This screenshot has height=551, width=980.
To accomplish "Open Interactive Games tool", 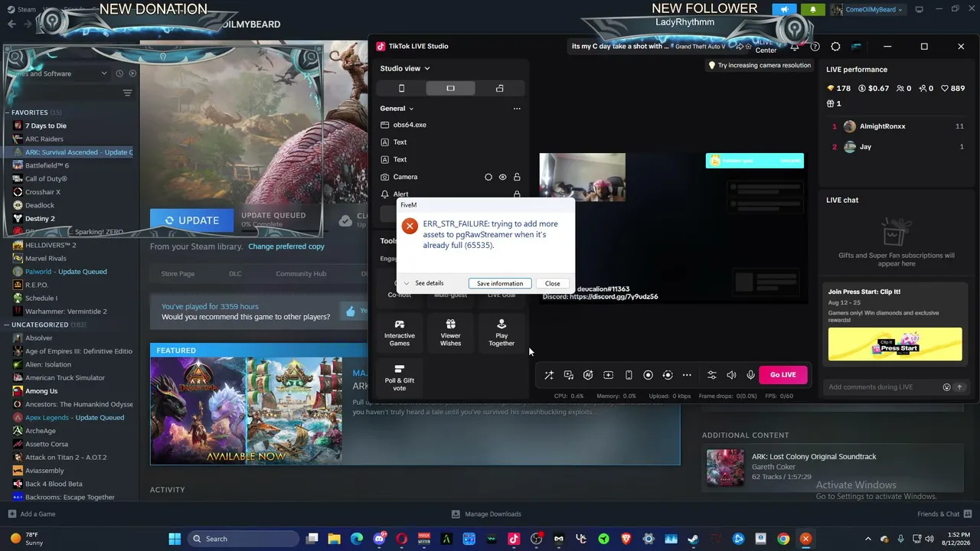I will 400,333.
